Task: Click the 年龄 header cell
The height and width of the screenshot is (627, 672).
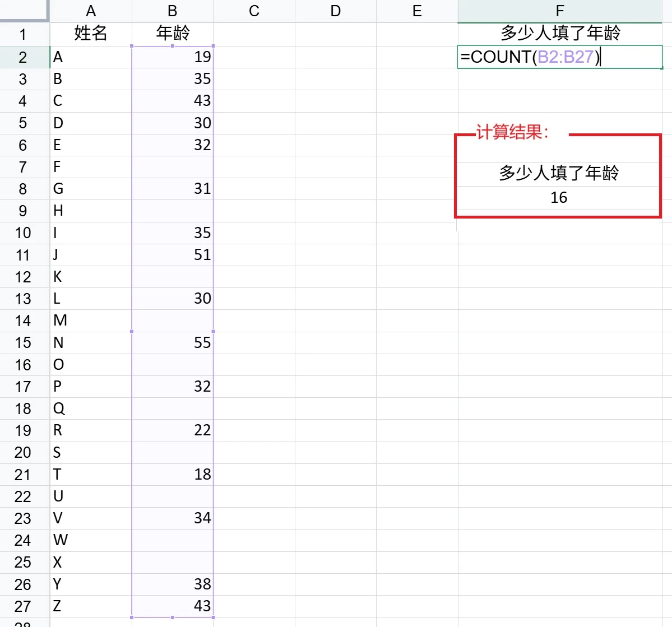Action: [172, 34]
